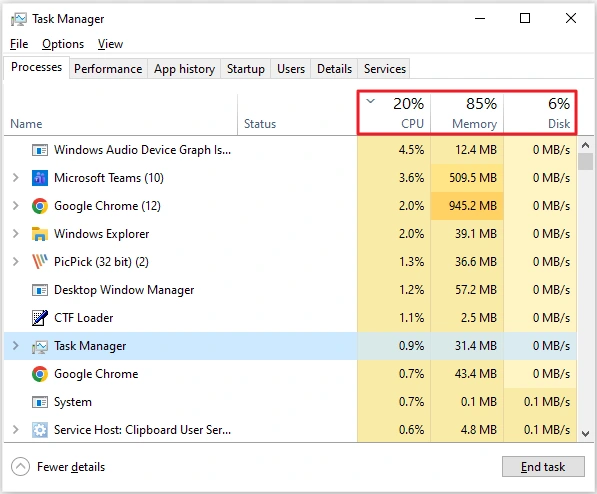Click the Service Host Clipboard gear icon
Screen dimensions: 597x494
[40, 430]
